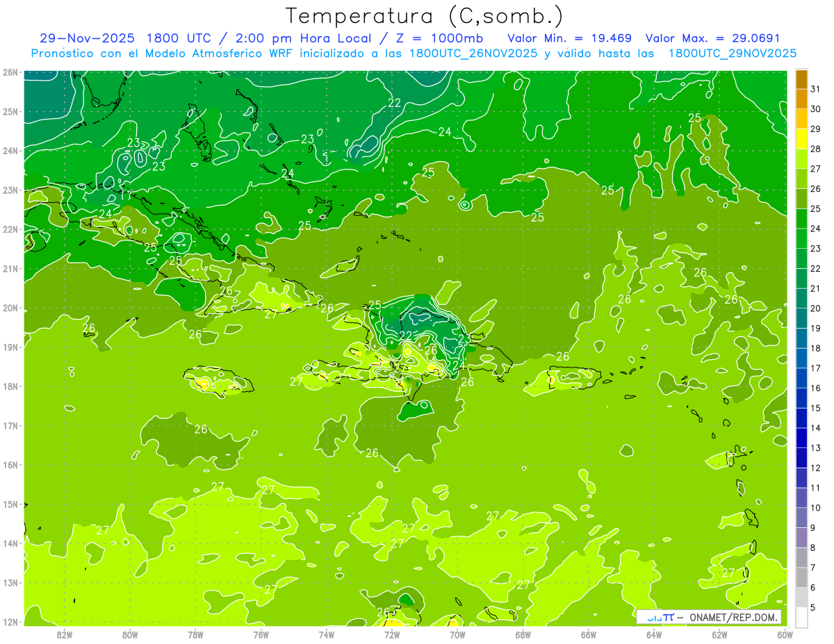834x644 pixels.
Task: Click the "ONAMET/REP.DOM." credit label
Action: [733, 617]
